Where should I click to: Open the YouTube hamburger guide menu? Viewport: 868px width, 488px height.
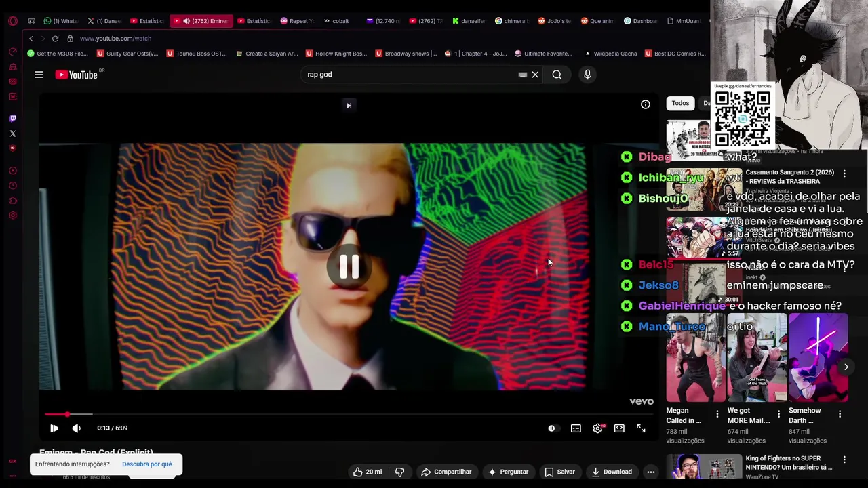[39, 75]
